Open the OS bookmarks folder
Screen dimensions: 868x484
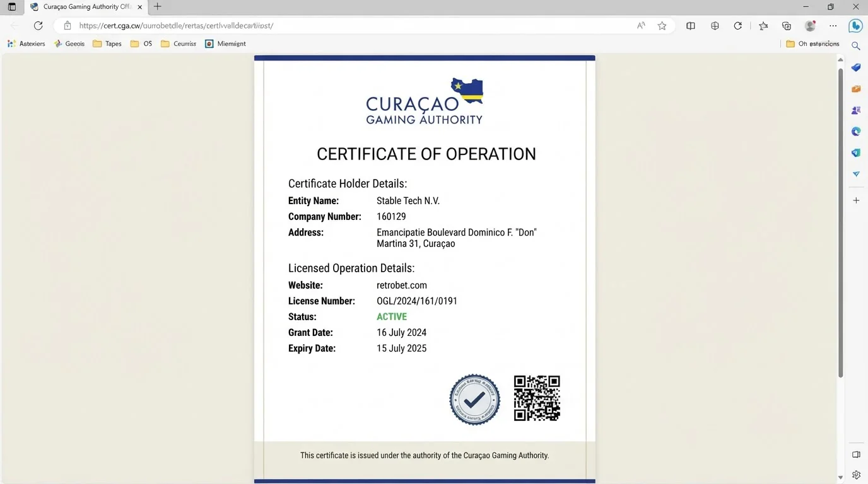pyautogui.click(x=141, y=43)
